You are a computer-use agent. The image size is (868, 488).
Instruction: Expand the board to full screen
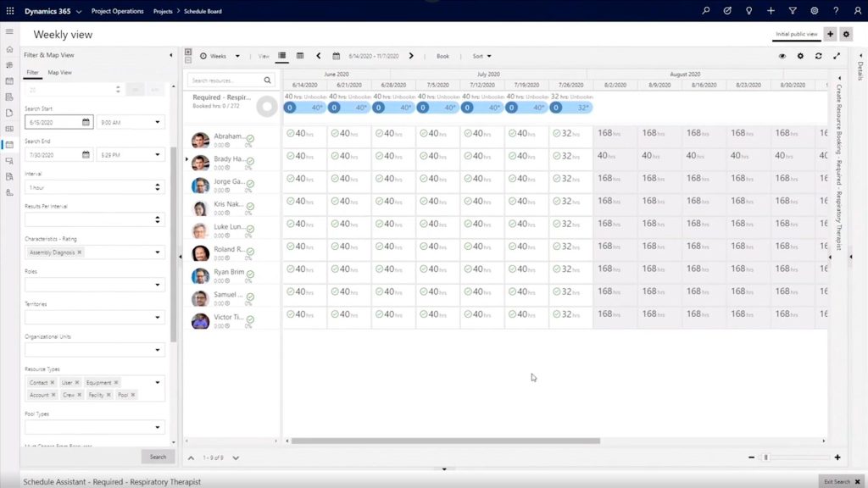pos(837,56)
